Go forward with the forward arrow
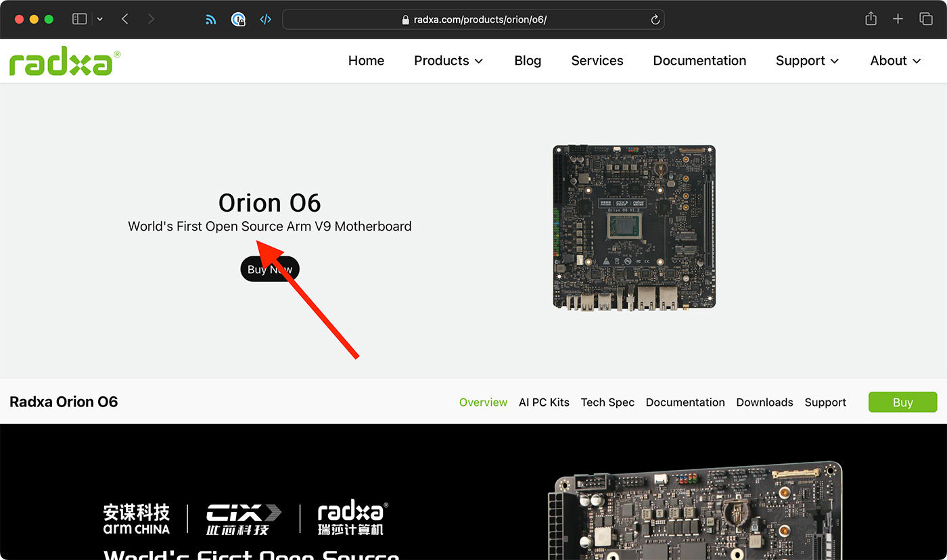The width and height of the screenshot is (947, 560). click(x=151, y=19)
